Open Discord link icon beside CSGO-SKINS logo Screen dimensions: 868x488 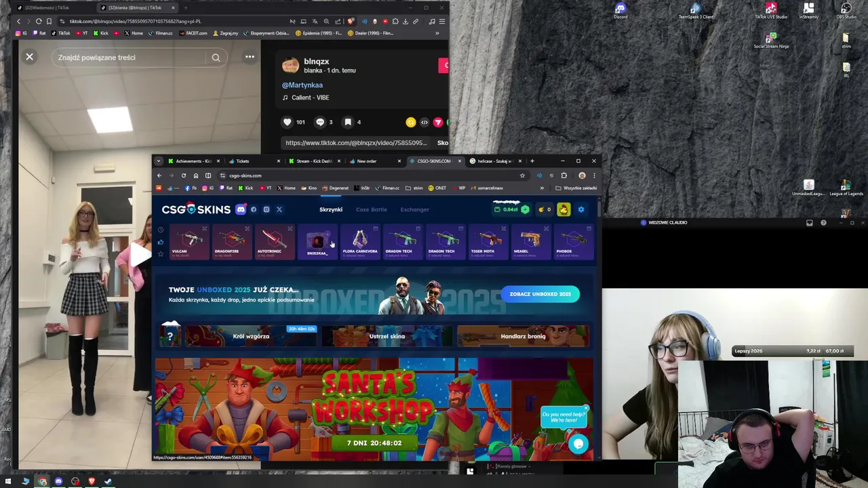pyautogui.click(x=241, y=209)
